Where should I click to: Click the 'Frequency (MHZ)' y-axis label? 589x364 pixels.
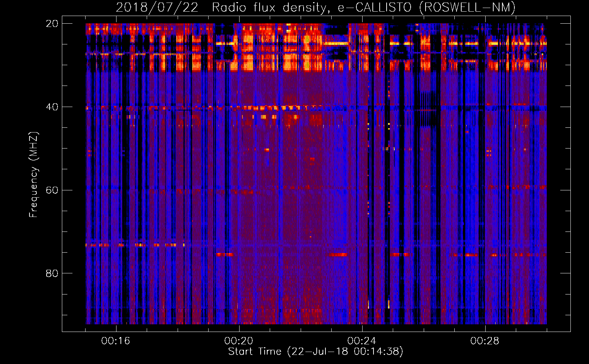pyautogui.click(x=33, y=175)
